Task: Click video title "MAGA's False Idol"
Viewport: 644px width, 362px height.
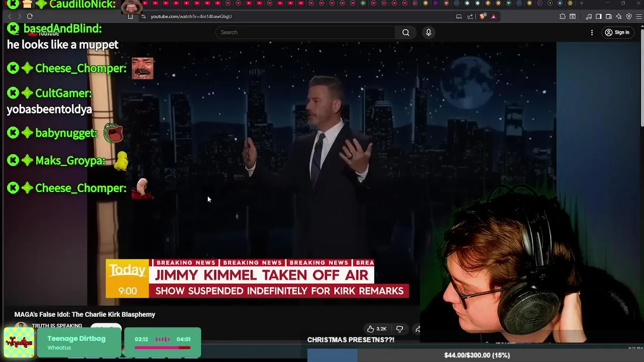Action: [x=85, y=314]
